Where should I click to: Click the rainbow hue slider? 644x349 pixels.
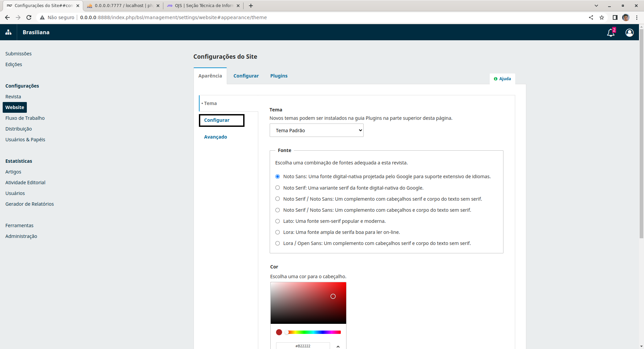point(314,332)
